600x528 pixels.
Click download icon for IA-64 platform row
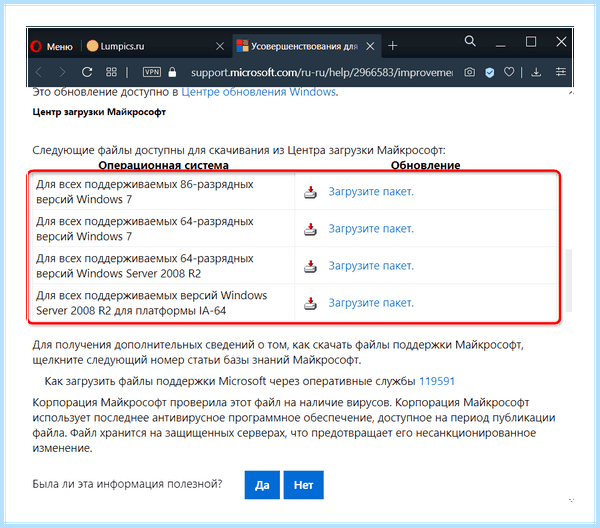[310, 303]
